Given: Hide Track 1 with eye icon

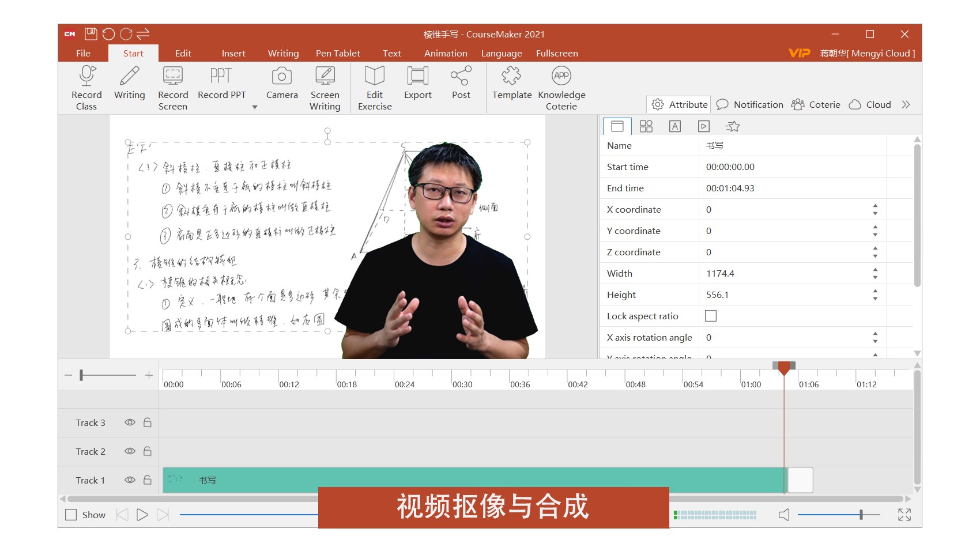Looking at the screenshot, I should (130, 480).
